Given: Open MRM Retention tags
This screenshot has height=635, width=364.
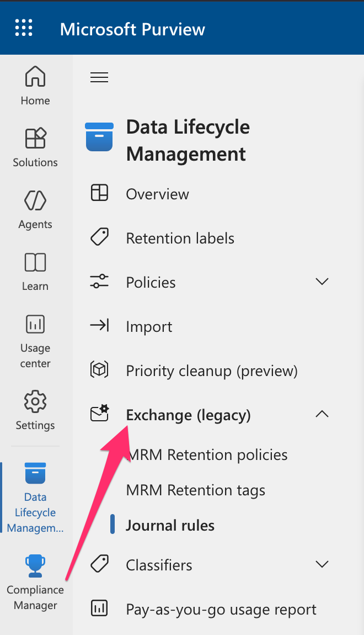Looking at the screenshot, I should pos(196,490).
